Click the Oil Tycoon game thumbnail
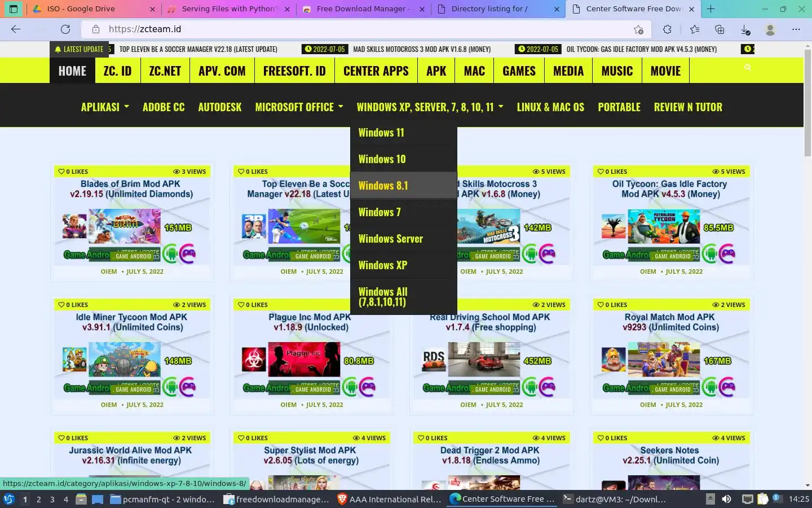This screenshot has height=508, width=812. 664,226
